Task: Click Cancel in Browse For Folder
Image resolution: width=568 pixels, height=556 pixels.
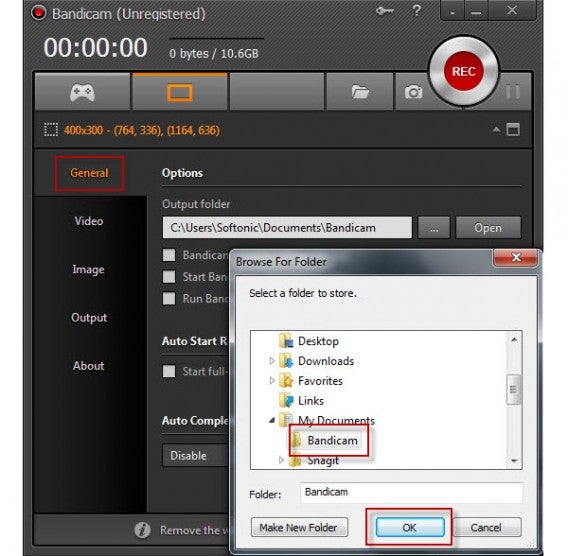Action: tap(486, 527)
